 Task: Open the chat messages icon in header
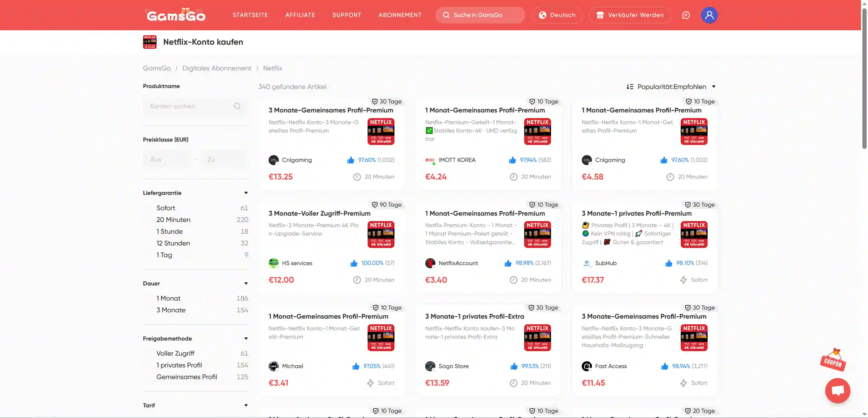click(686, 15)
